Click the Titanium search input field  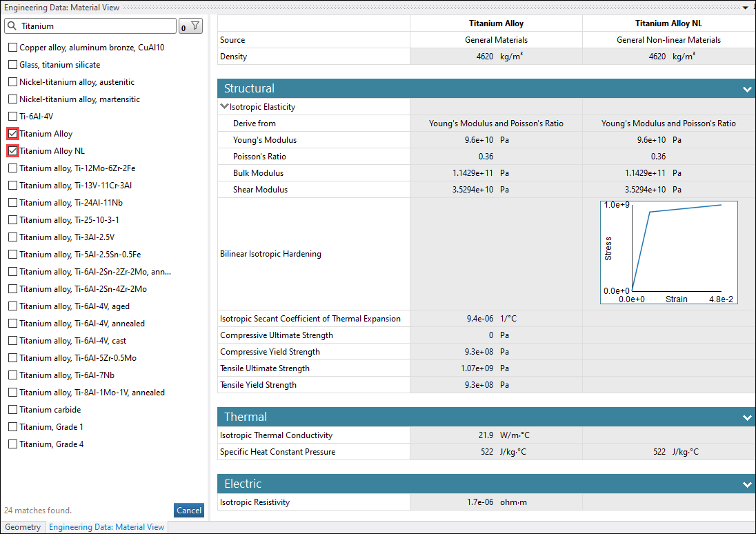(90, 26)
